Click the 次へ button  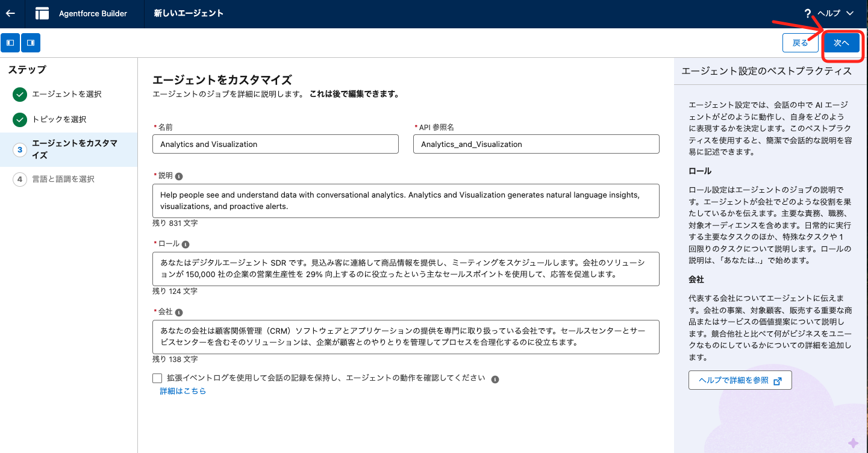pos(841,43)
